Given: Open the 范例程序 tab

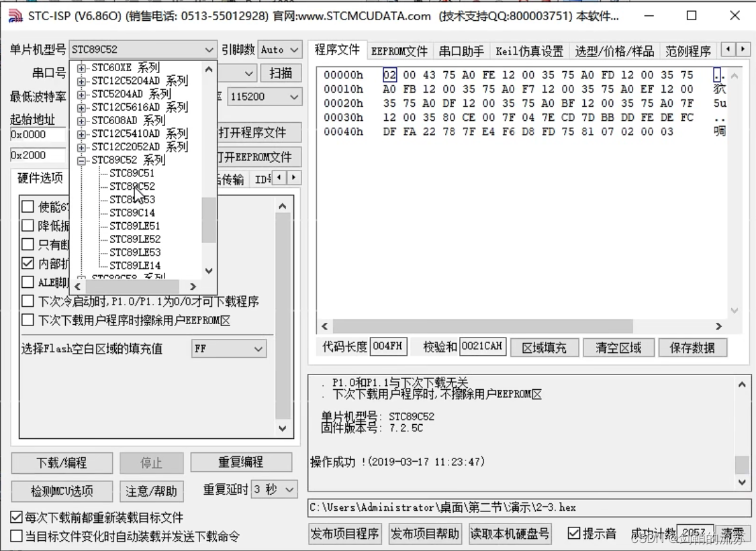Looking at the screenshot, I should [x=688, y=51].
